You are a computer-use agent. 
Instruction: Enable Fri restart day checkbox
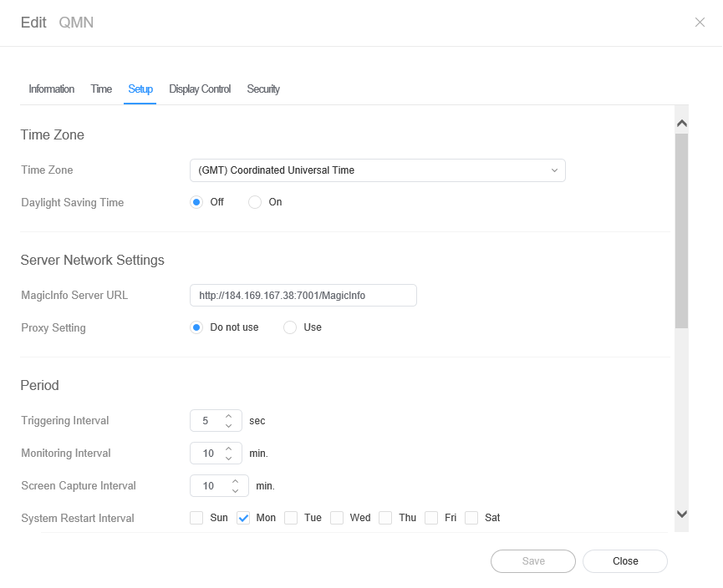coord(431,518)
